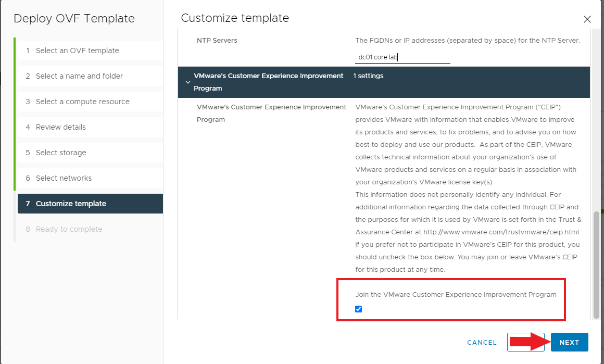Viewport: 604px width, 364px height.
Task: Click step 8 Ready to complete
Action: tap(90, 229)
